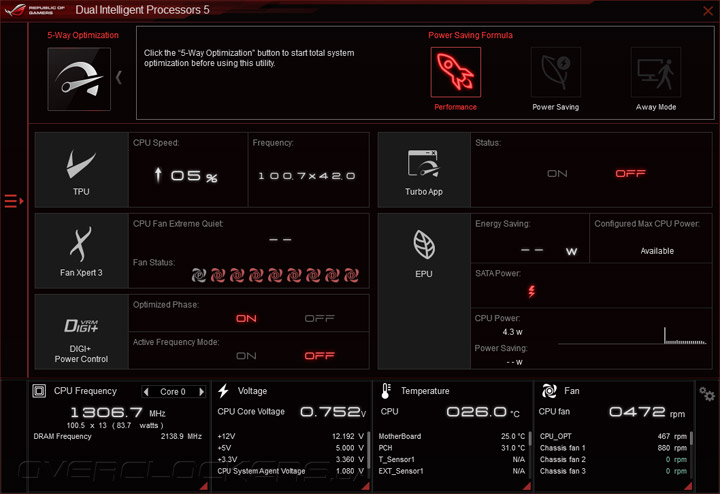Click the Temperature thermometer icon
The image size is (720, 494).
click(x=386, y=391)
